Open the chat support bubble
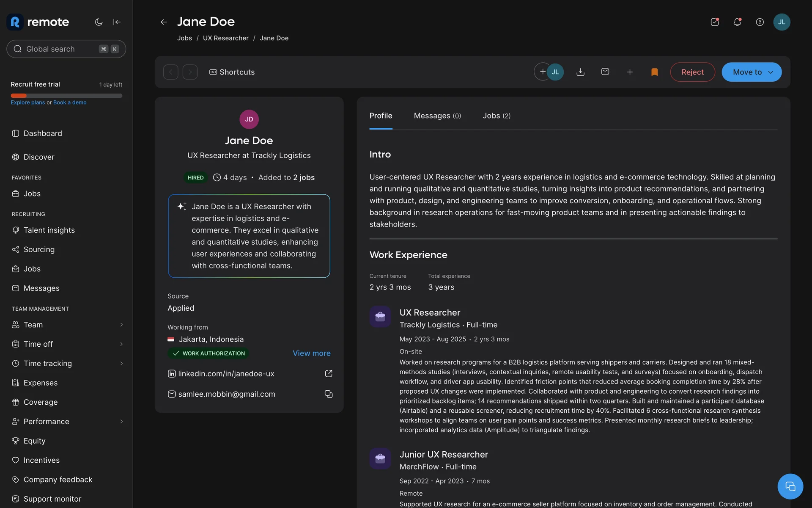The width and height of the screenshot is (812, 508). click(790, 486)
